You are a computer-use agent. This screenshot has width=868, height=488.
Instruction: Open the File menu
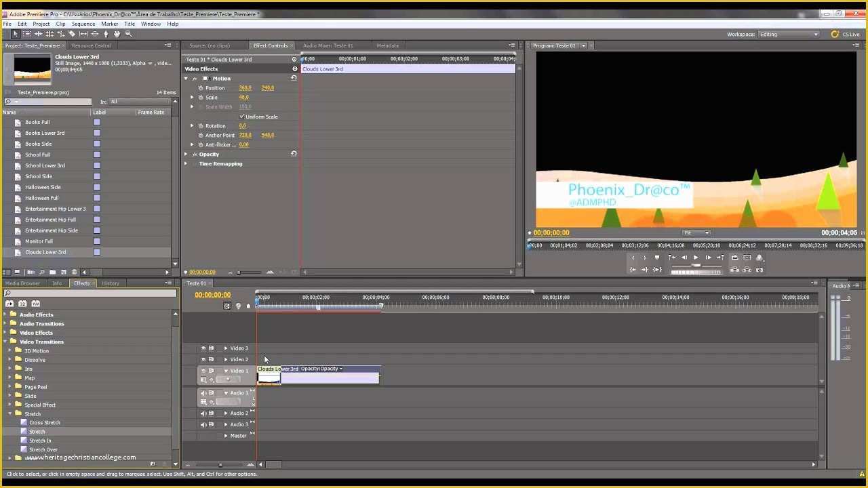pyautogui.click(x=7, y=24)
